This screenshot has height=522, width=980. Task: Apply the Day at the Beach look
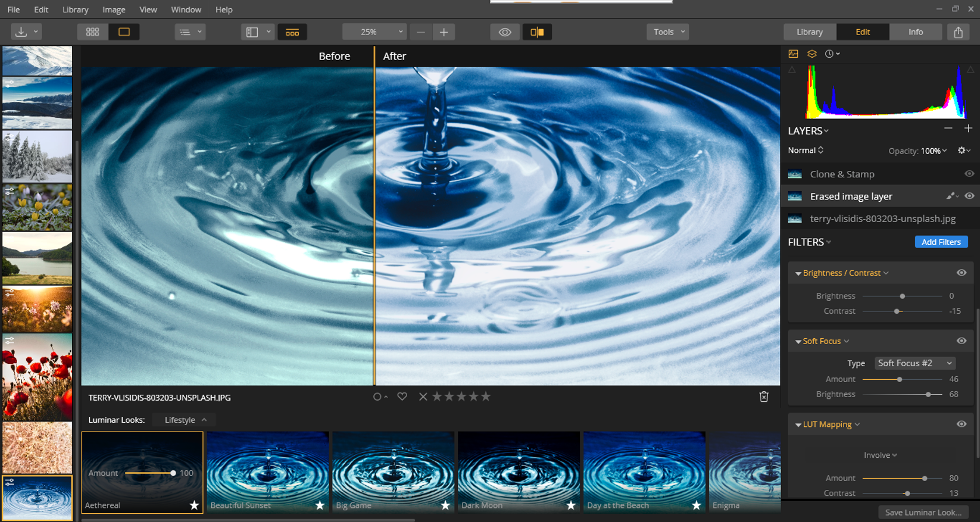coord(644,472)
